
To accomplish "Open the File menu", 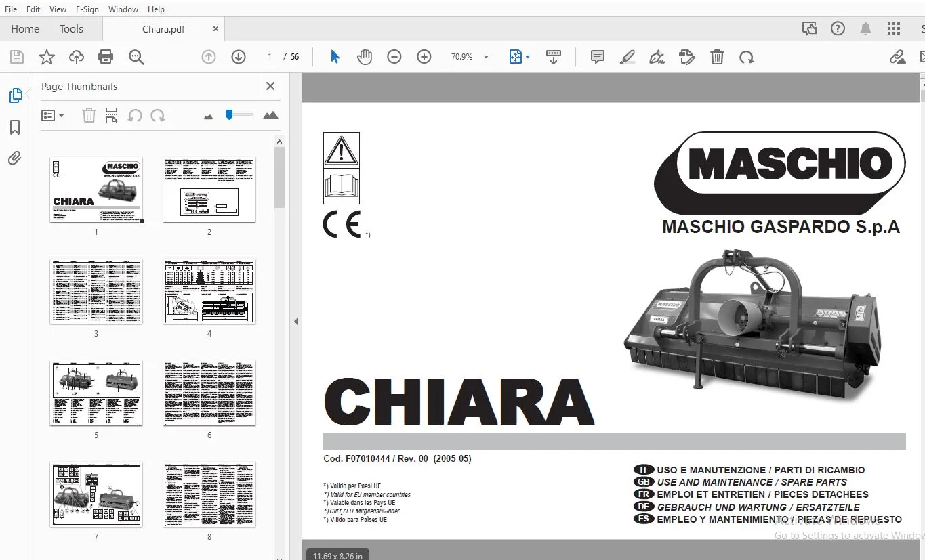I will 11,9.
